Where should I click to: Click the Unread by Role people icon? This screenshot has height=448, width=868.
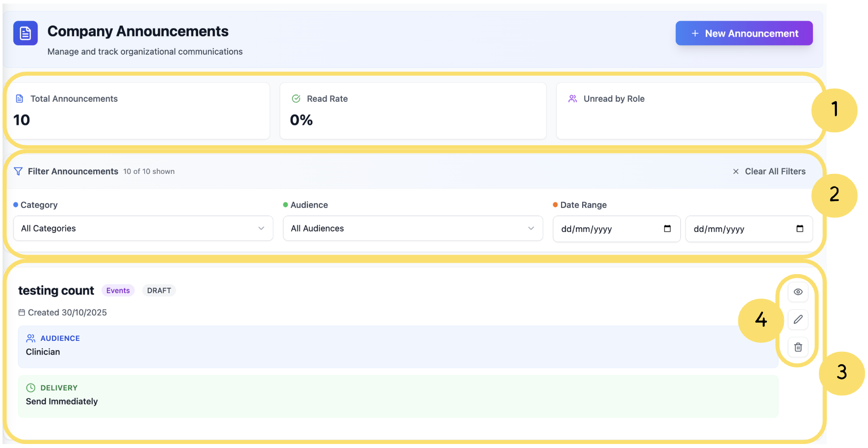coord(573,99)
